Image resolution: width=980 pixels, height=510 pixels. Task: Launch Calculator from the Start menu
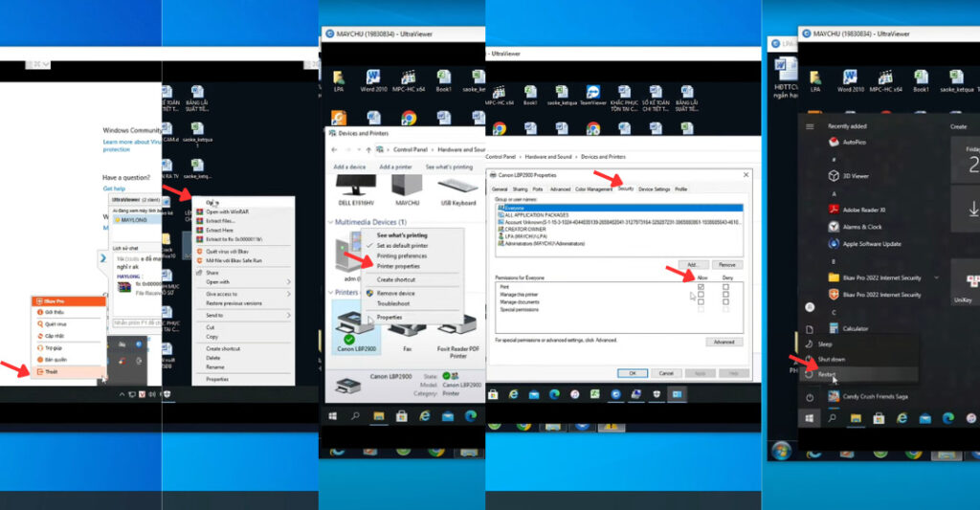point(848,328)
